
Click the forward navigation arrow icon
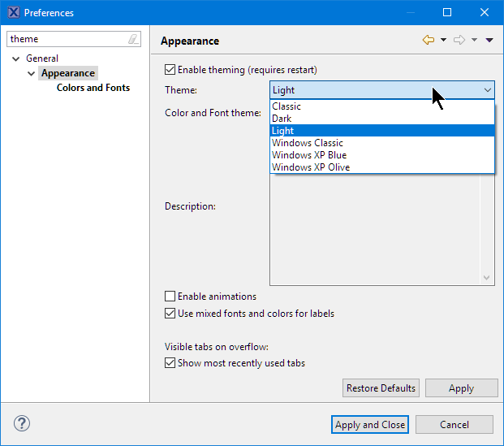(459, 41)
